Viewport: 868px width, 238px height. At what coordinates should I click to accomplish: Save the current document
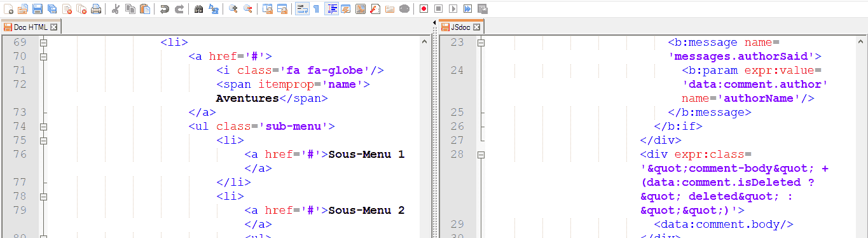click(38, 9)
